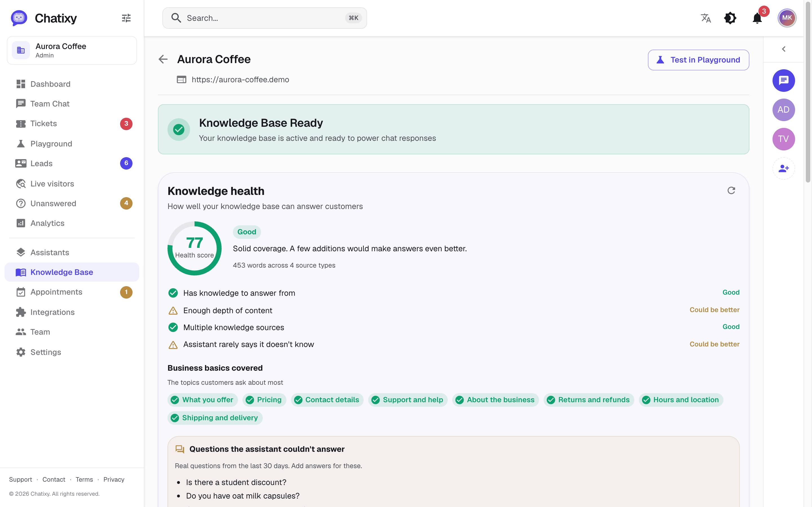Click Test in Playground button
Image resolution: width=812 pixels, height=507 pixels.
pyautogui.click(x=698, y=60)
